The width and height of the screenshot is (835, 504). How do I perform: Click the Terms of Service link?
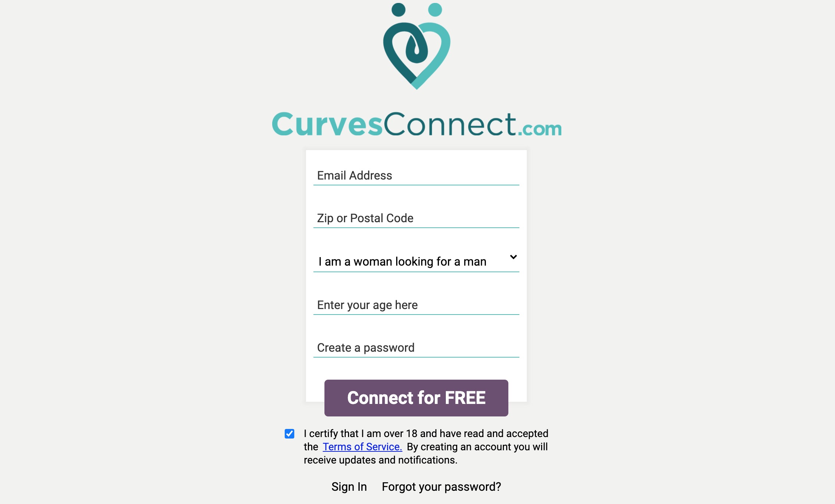(x=362, y=446)
